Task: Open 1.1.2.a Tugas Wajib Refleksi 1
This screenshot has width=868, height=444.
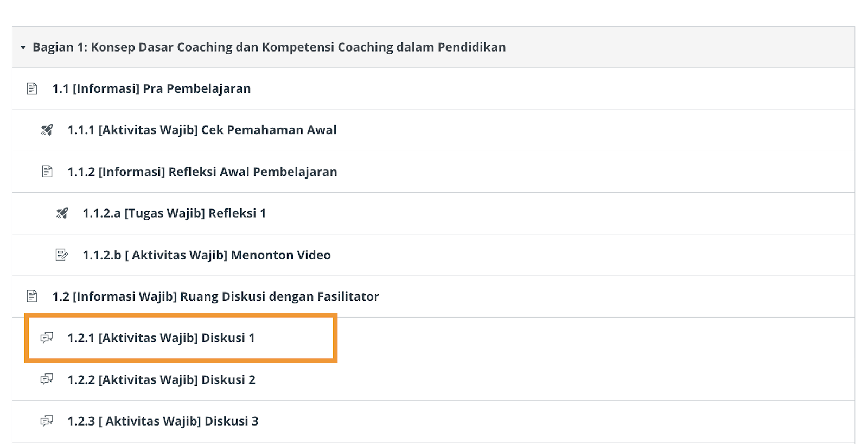Action: tap(174, 213)
